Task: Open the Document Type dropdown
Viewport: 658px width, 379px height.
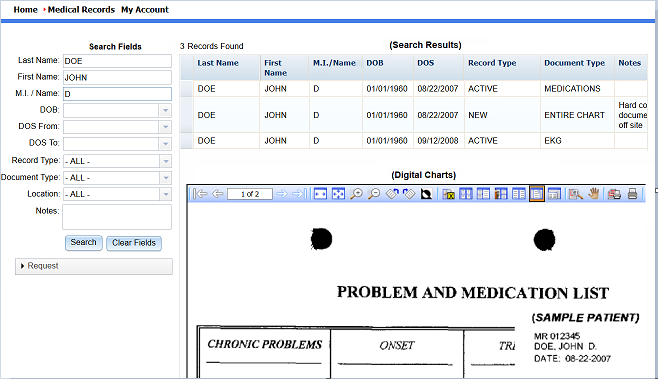Action: [x=165, y=178]
